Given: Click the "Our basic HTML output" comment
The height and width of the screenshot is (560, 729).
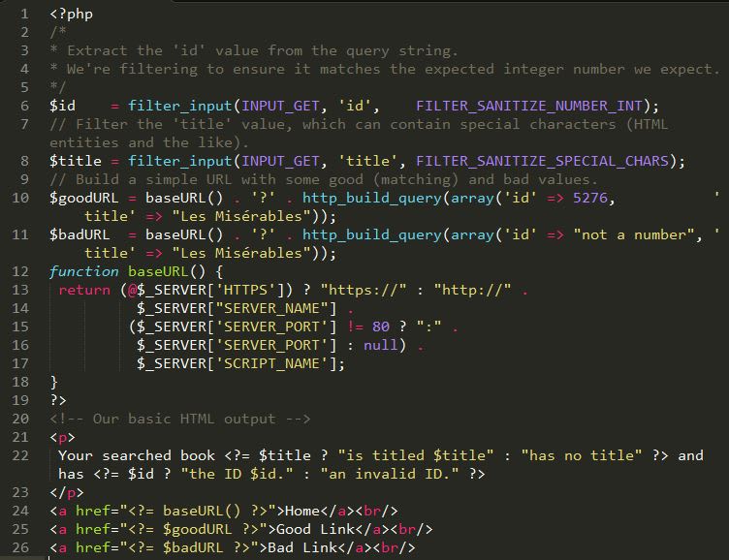Looking at the screenshot, I should 184,420.
